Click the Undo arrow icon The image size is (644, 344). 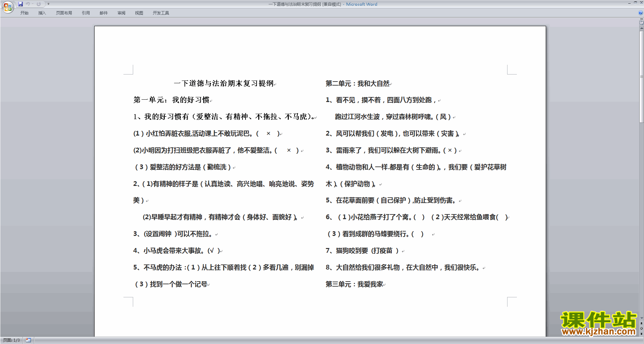[28, 4]
